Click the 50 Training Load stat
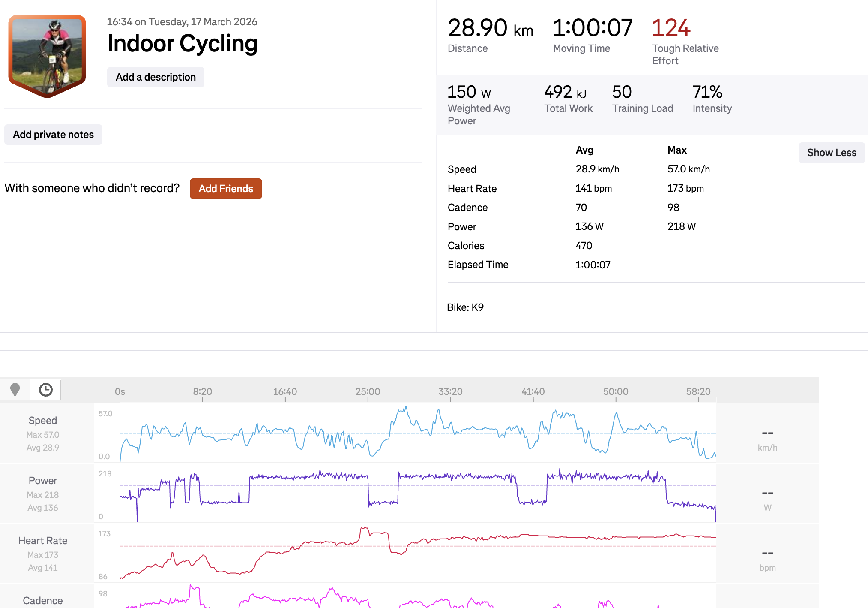The height and width of the screenshot is (608, 868). pos(622,92)
